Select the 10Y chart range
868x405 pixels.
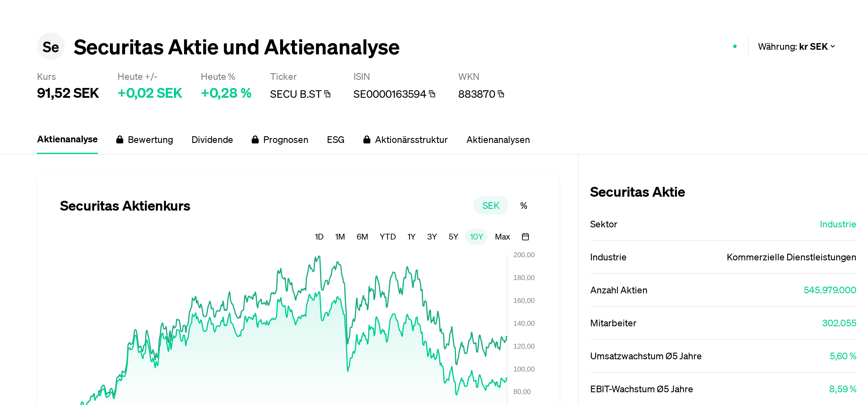click(477, 237)
